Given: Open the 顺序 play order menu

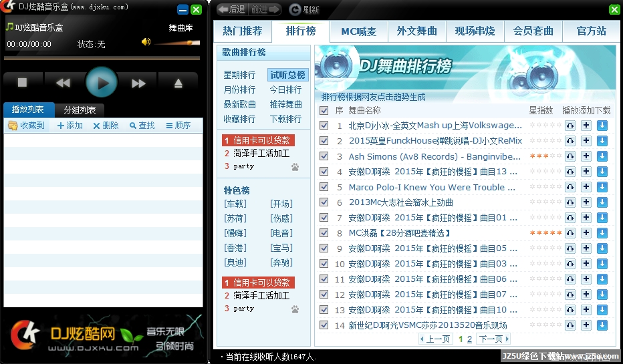Looking at the screenshot, I should coord(178,126).
